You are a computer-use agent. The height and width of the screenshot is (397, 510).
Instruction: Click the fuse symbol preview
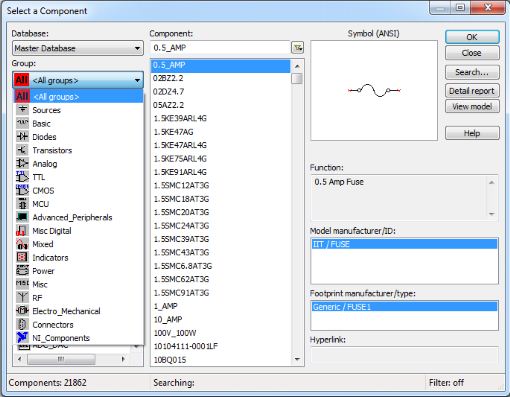(374, 90)
